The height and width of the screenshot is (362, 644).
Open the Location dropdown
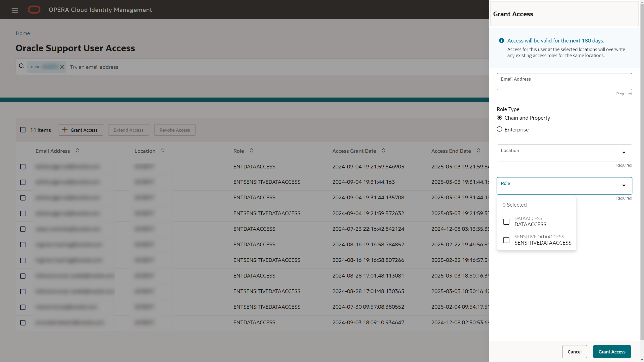tap(624, 153)
